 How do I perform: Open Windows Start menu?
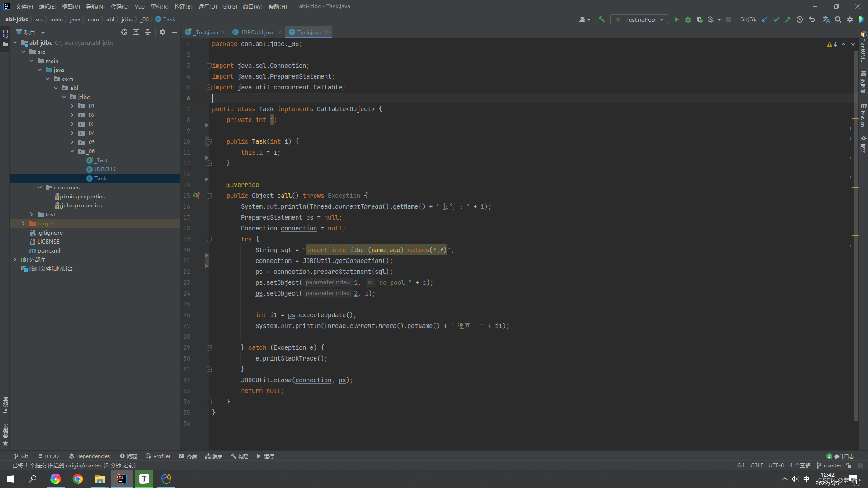[11, 479]
